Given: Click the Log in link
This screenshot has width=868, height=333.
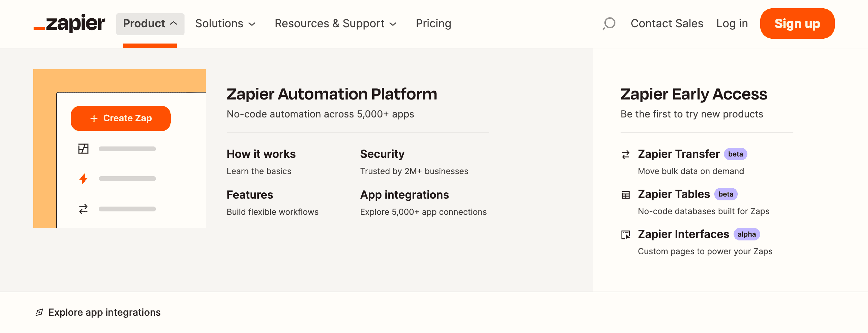Looking at the screenshot, I should (x=732, y=23).
